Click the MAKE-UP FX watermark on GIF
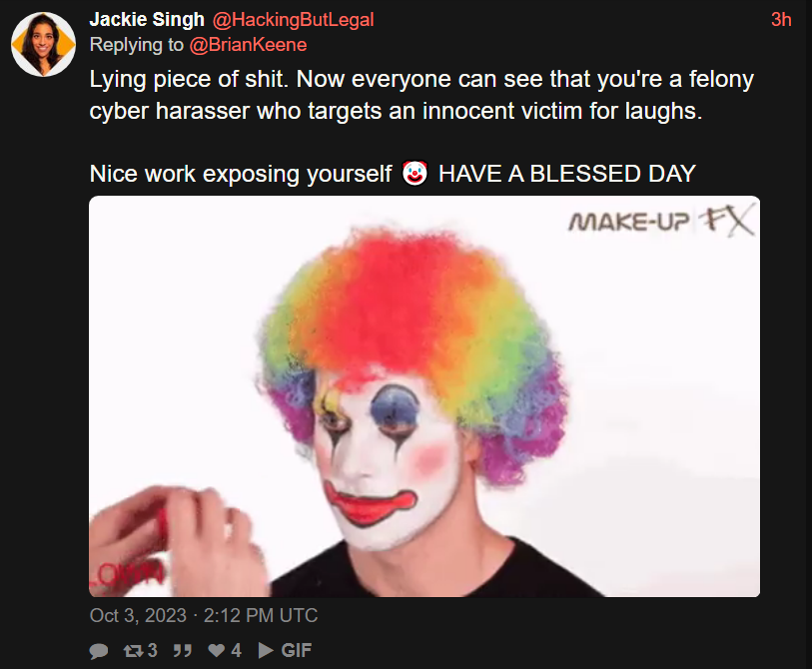 pyautogui.click(x=661, y=222)
